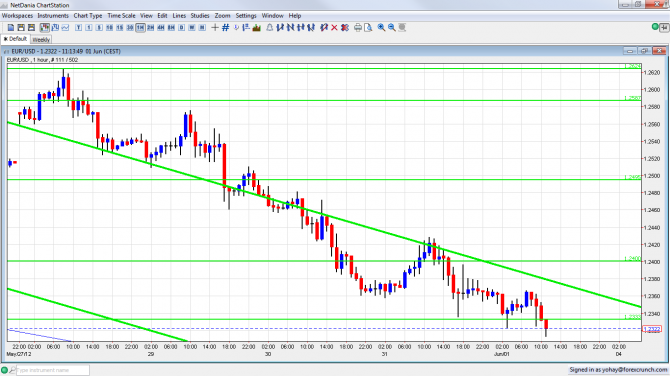Open the Workspaces menu
670x376 pixels.
18,16
